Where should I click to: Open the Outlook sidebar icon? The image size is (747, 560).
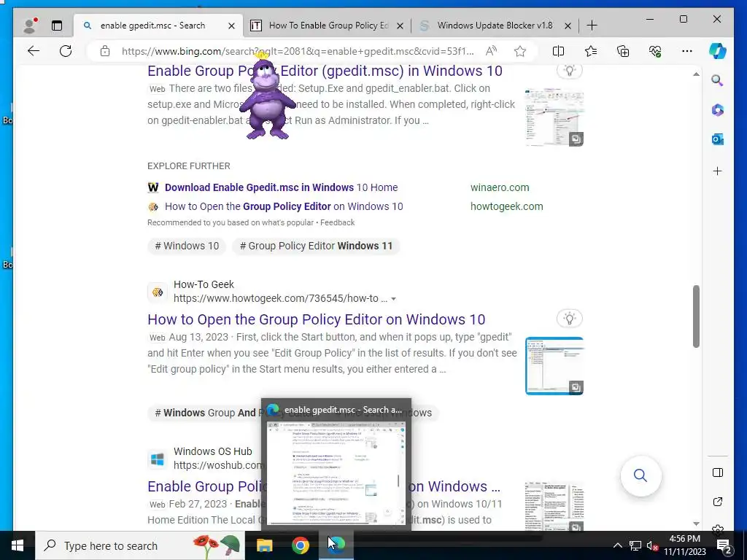(x=718, y=139)
